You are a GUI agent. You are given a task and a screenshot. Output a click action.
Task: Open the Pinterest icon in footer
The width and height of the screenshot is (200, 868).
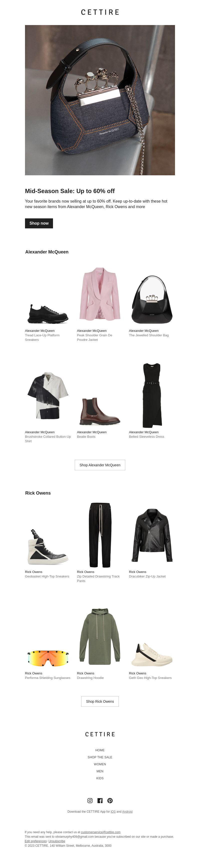click(x=110, y=800)
